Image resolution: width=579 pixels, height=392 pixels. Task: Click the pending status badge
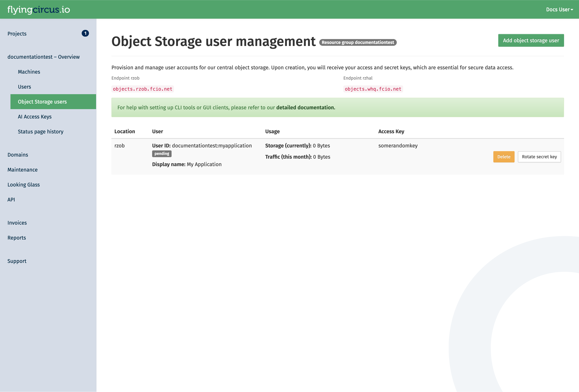(162, 153)
